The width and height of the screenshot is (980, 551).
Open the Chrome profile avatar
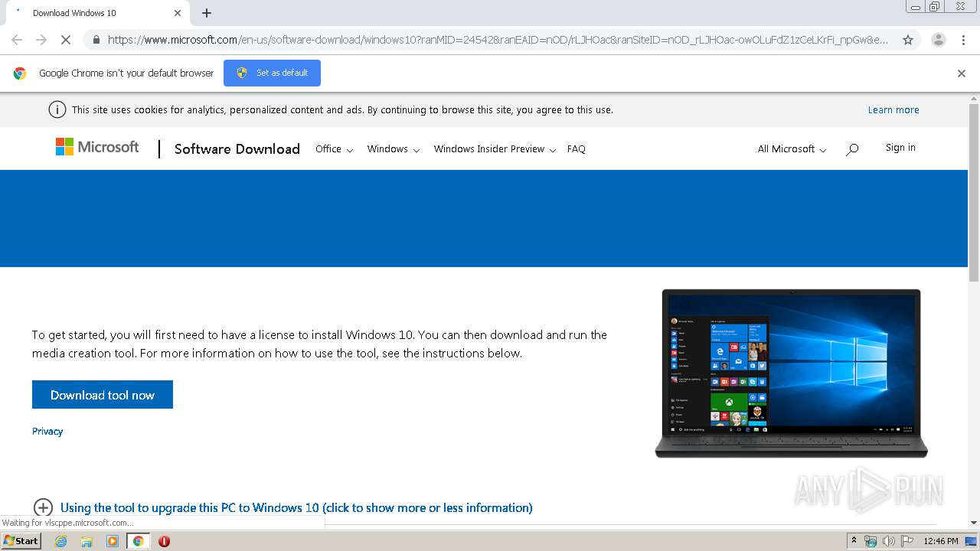point(938,40)
